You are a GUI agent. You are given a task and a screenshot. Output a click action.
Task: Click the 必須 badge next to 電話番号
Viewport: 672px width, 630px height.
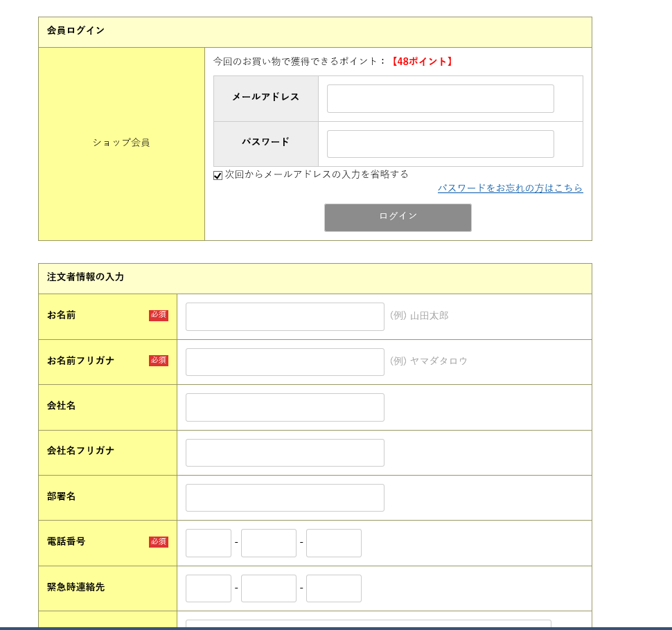point(158,542)
